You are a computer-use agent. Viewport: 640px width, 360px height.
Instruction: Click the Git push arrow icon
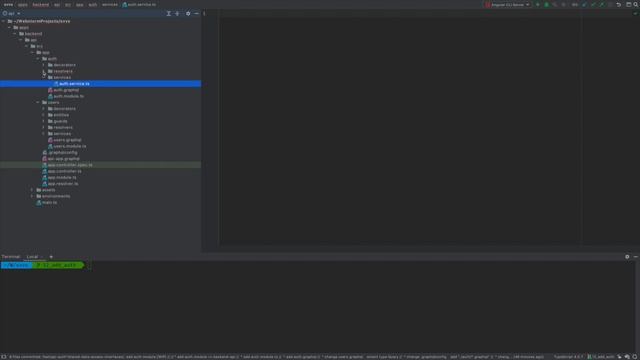(x=602, y=4)
